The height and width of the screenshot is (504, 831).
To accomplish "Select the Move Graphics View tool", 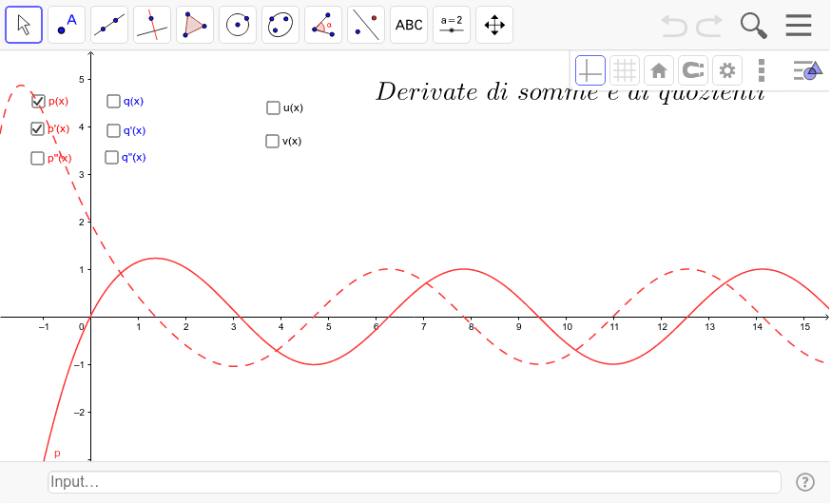I will (x=494, y=25).
